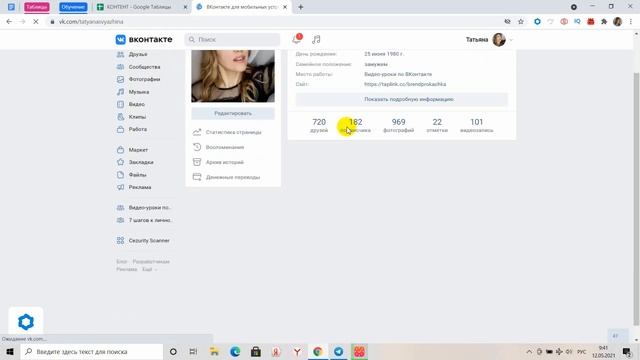Open the Видео-уроки по ВКонтакте workplace link

pyautogui.click(x=398, y=74)
